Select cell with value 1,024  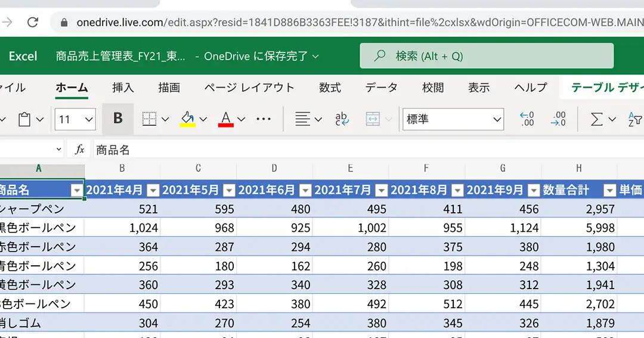point(122,228)
